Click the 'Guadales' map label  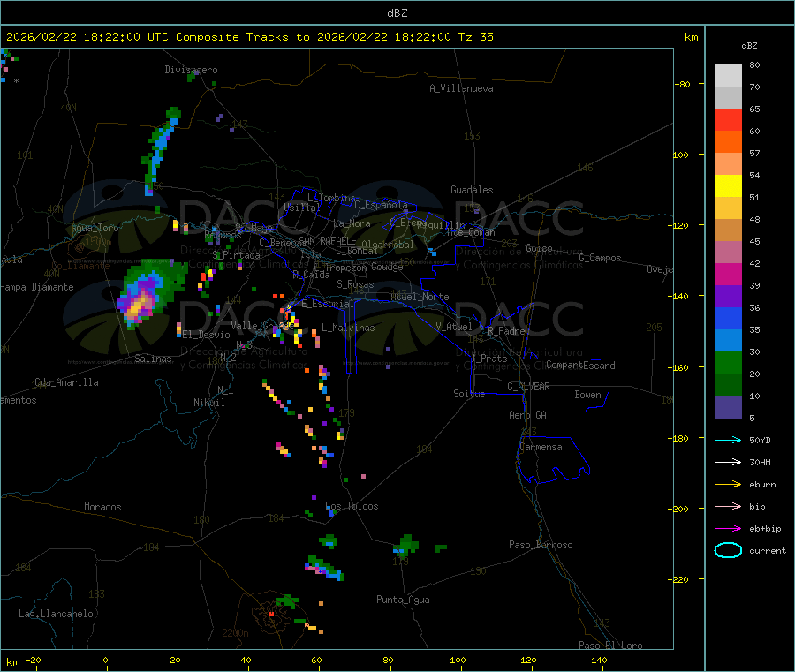tap(472, 190)
